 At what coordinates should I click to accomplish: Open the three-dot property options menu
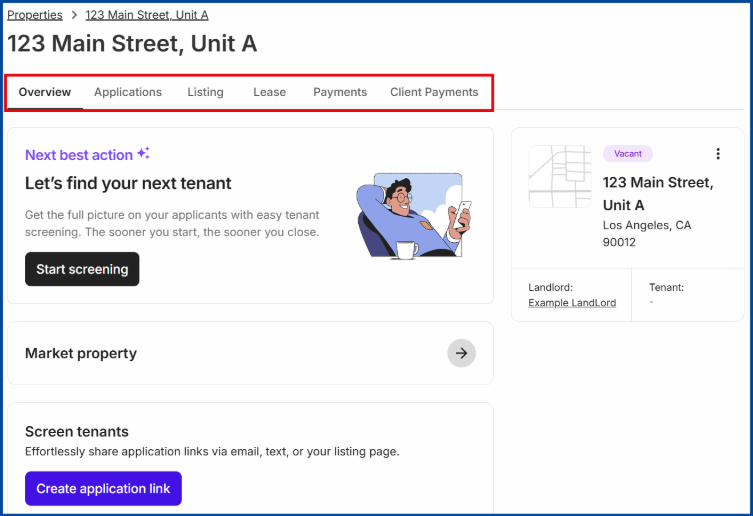[717, 154]
